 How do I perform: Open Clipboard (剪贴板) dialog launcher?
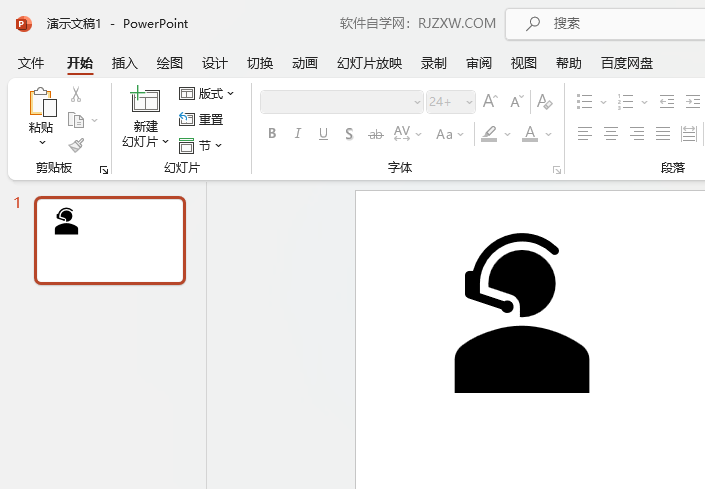pos(104,170)
